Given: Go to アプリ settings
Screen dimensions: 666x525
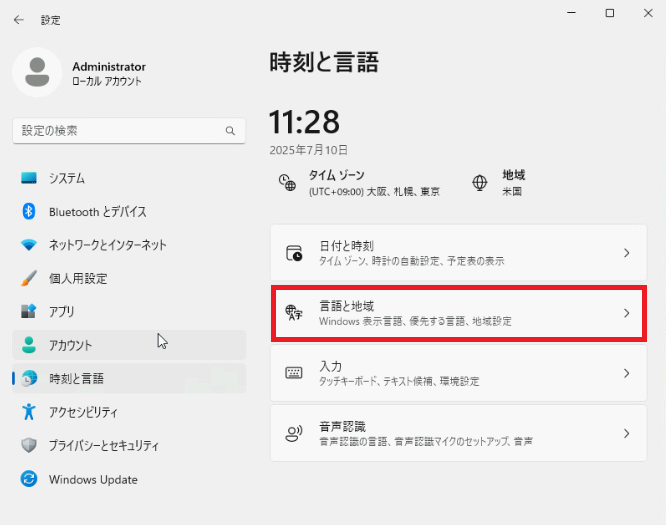Looking at the screenshot, I should pos(129,311).
